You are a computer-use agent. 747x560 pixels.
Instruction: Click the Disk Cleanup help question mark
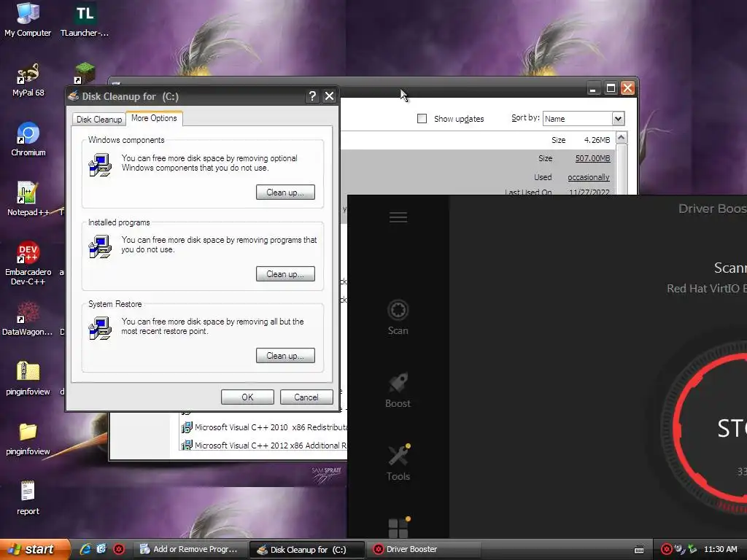312,96
